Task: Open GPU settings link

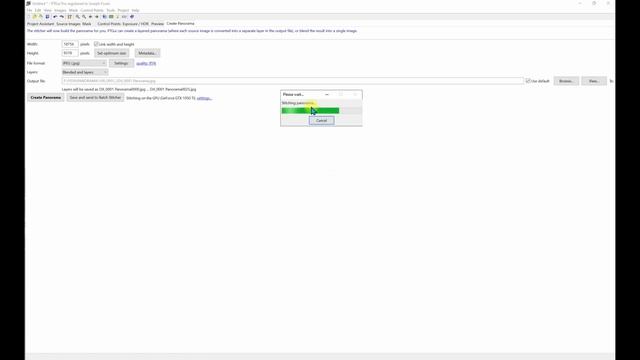Action: point(204,98)
